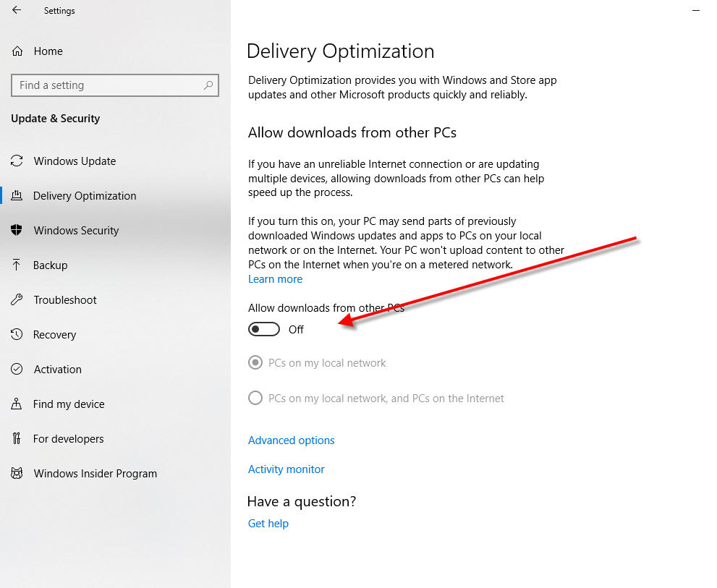Open Find my device settings page
The image size is (717, 588).
pos(69,404)
